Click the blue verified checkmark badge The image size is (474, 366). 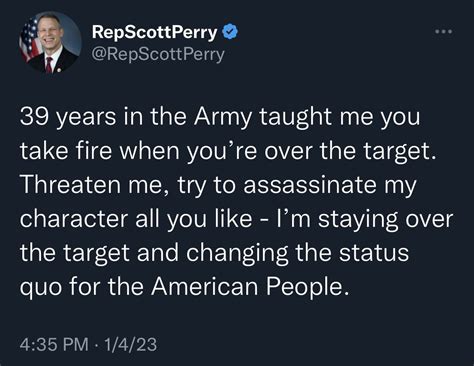230,32
